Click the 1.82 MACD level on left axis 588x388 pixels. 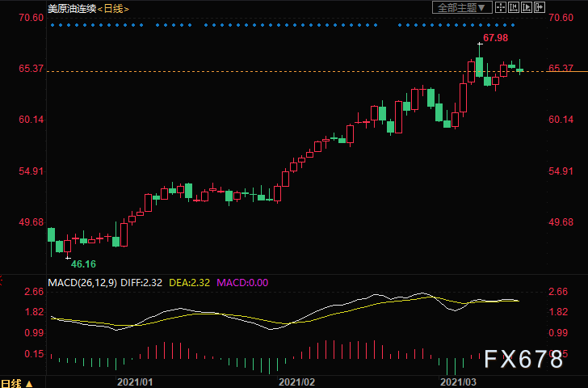[x=34, y=312]
